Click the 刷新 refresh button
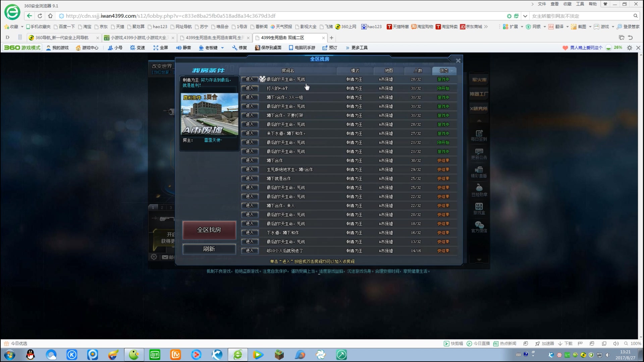This screenshot has height=362, width=644. point(209,249)
